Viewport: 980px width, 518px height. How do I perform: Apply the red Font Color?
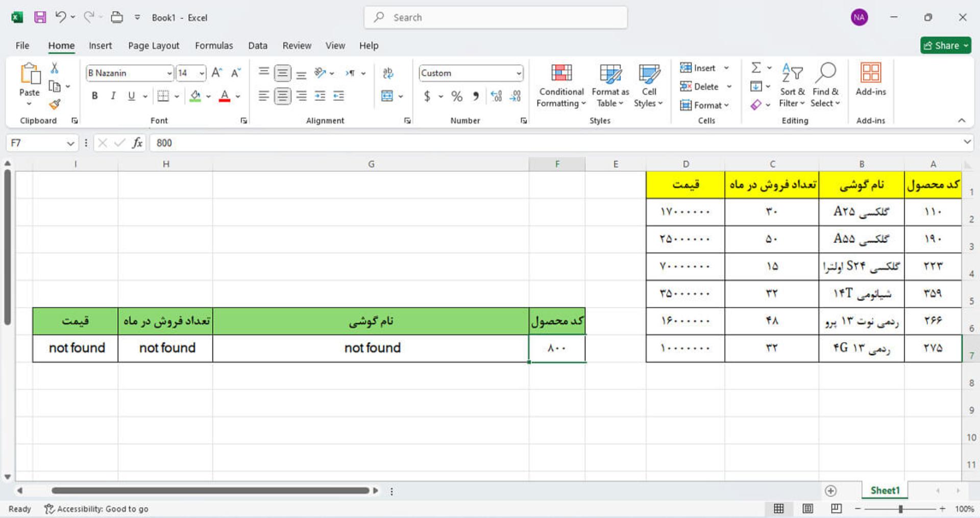[x=224, y=96]
